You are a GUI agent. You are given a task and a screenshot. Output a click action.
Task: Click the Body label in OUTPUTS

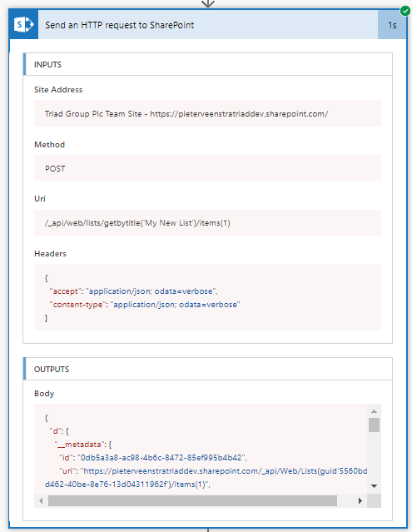click(44, 394)
